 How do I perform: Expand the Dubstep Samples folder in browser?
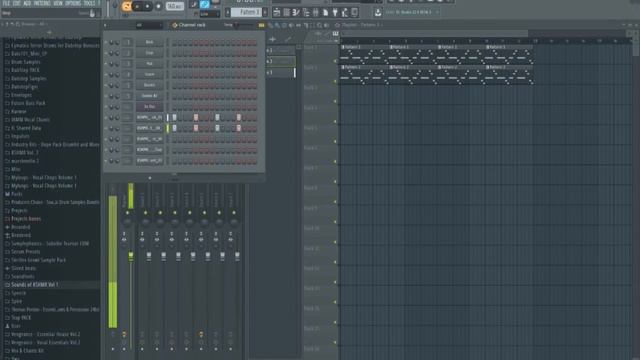pos(29,78)
